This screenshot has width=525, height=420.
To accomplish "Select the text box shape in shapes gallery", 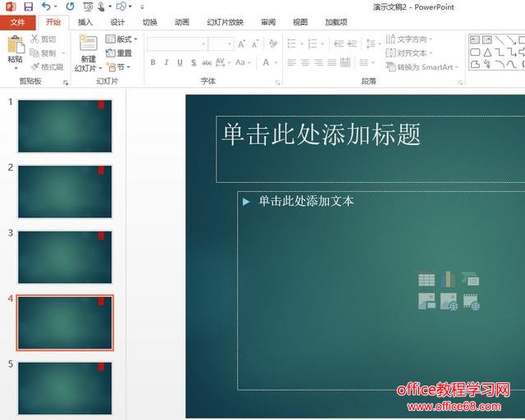I will [x=475, y=40].
